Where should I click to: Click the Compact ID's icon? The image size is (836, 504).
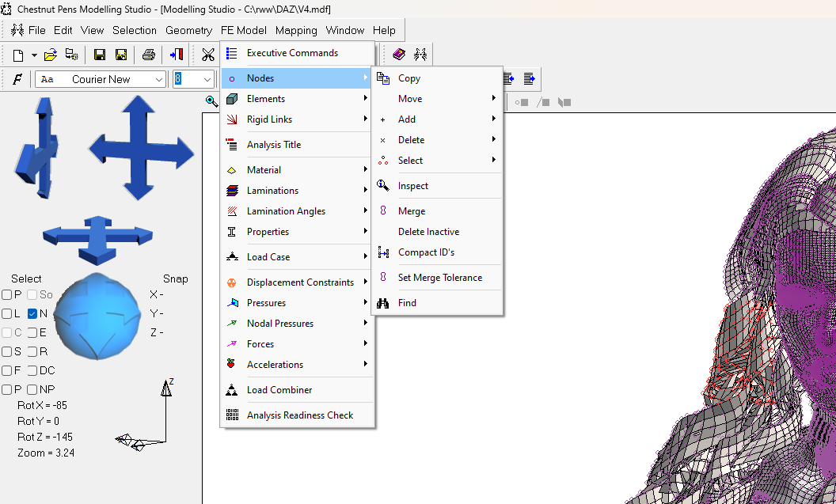[383, 252]
